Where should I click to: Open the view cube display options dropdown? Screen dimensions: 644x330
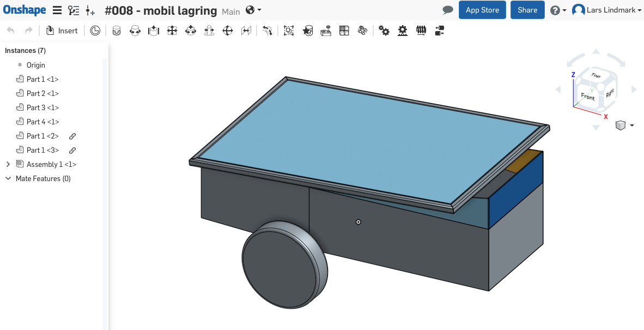point(631,125)
